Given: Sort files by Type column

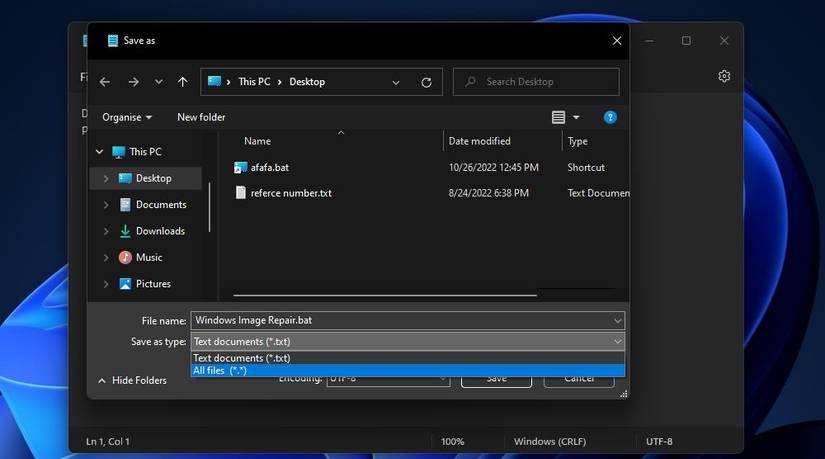Looking at the screenshot, I should [577, 141].
